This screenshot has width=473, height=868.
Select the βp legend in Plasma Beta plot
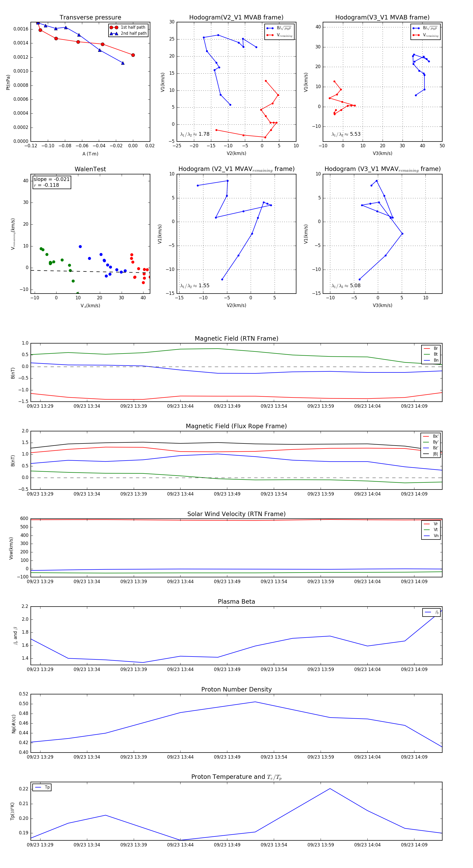[x=431, y=612]
